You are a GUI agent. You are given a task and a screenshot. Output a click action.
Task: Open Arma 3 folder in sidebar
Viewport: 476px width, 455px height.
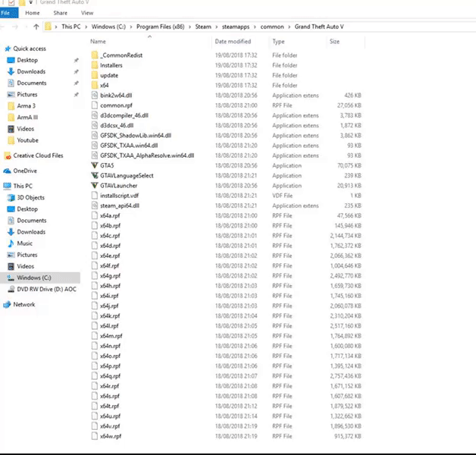tap(26, 106)
